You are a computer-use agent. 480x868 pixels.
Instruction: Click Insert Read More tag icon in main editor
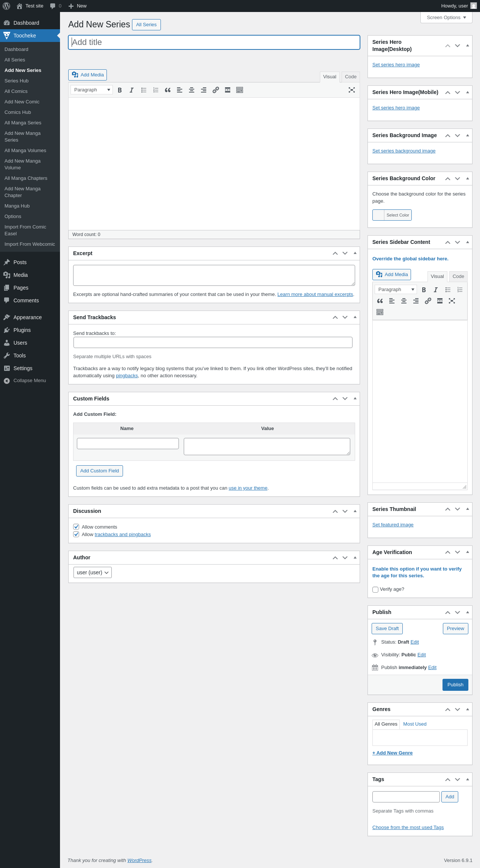(x=228, y=90)
